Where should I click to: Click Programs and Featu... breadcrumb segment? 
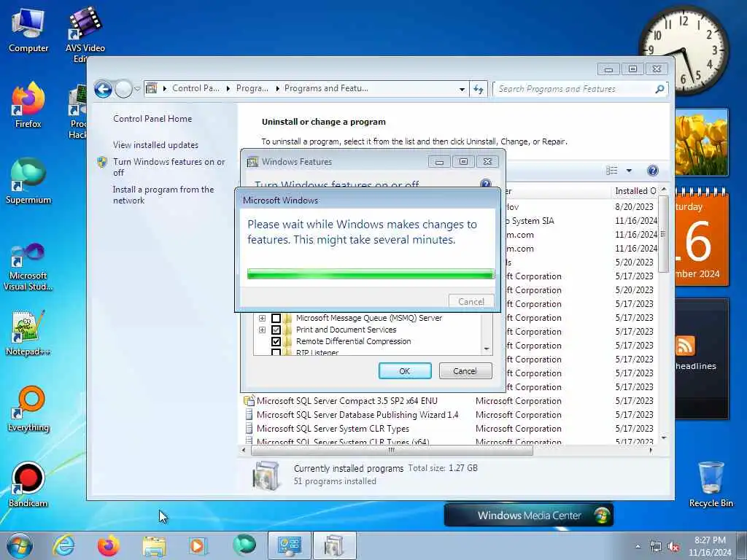(326, 88)
